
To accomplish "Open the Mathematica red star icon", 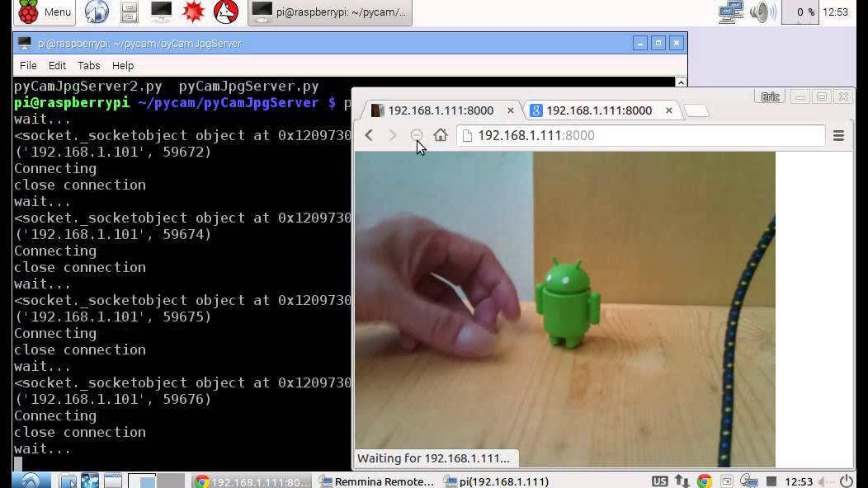I will (193, 12).
